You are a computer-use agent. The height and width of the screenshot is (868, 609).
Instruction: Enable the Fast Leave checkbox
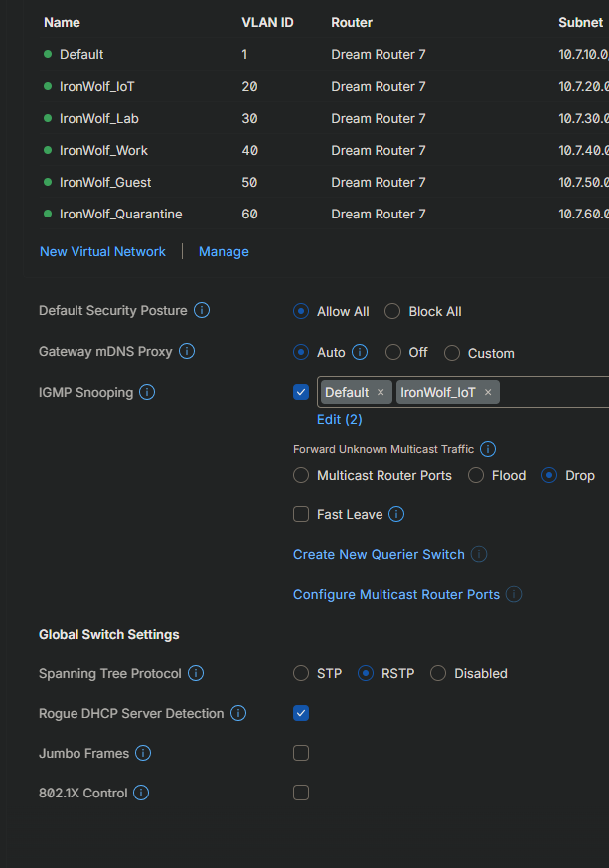coord(301,514)
